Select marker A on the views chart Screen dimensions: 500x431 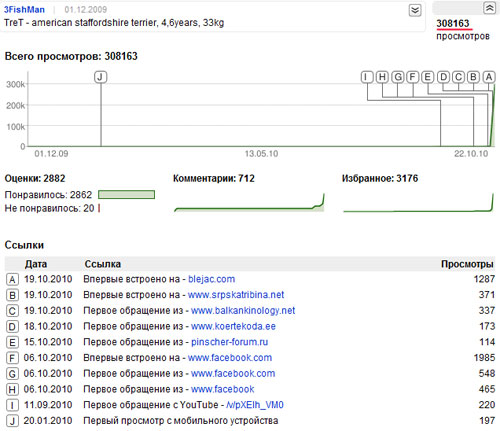coord(489,77)
